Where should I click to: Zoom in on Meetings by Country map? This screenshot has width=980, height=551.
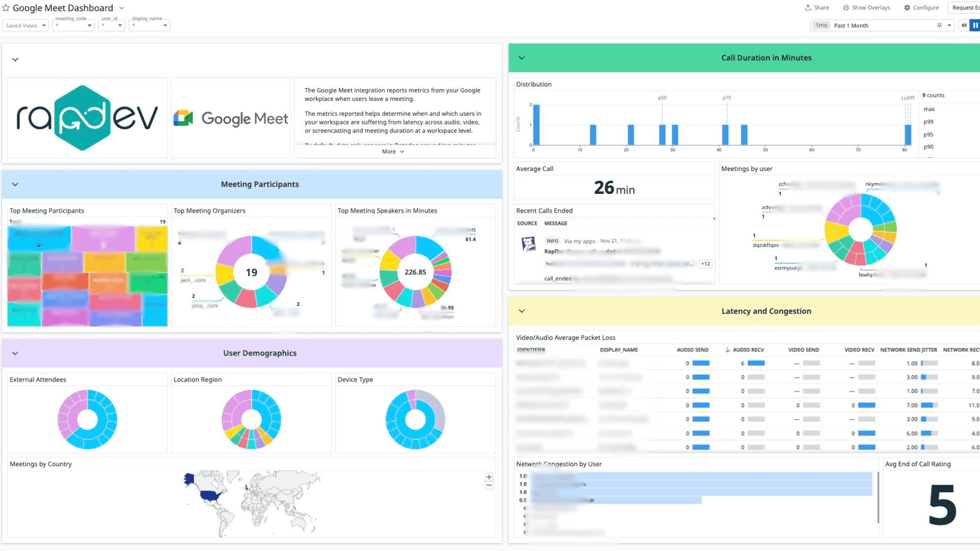tap(489, 478)
